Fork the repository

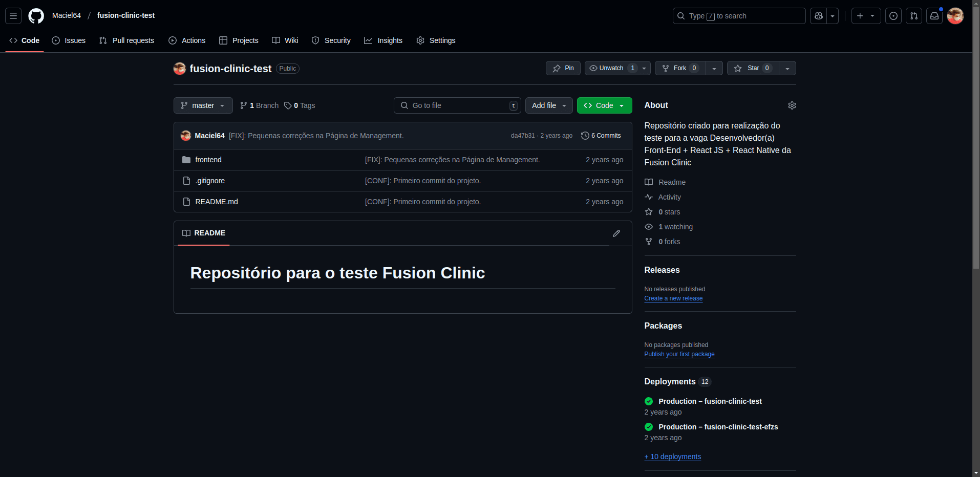pos(680,68)
